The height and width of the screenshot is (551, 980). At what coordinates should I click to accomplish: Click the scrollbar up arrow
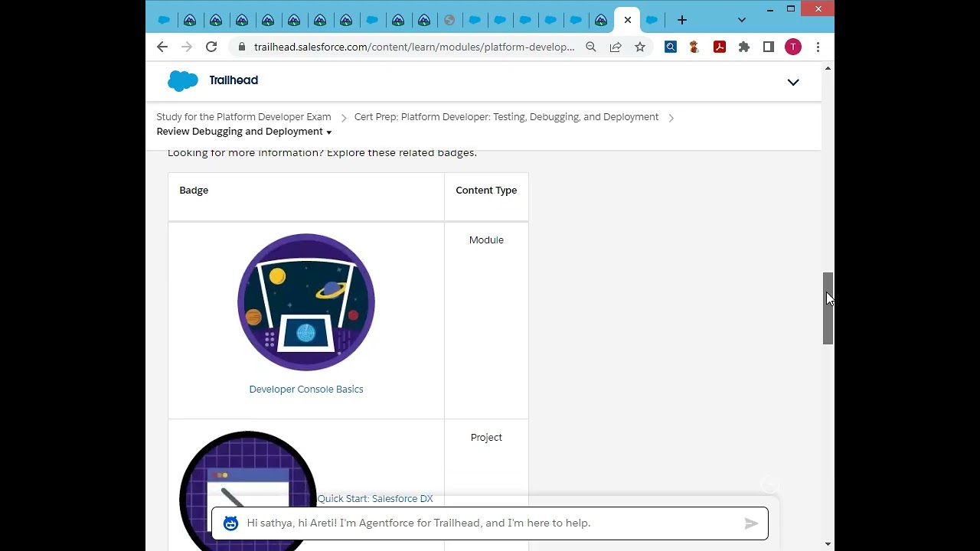pos(828,69)
